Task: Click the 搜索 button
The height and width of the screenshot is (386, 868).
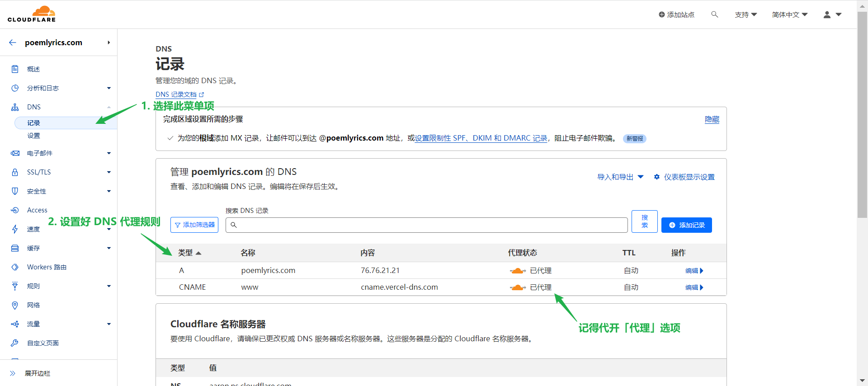Action: point(644,221)
